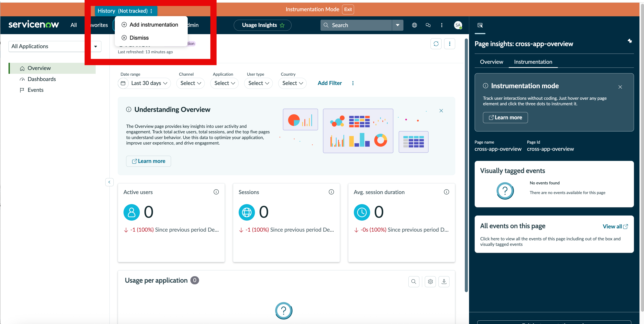Image resolution: width=644 pixels, height=324 pixels.
Task: Show info for Sessions
Action: click(331, 192)
